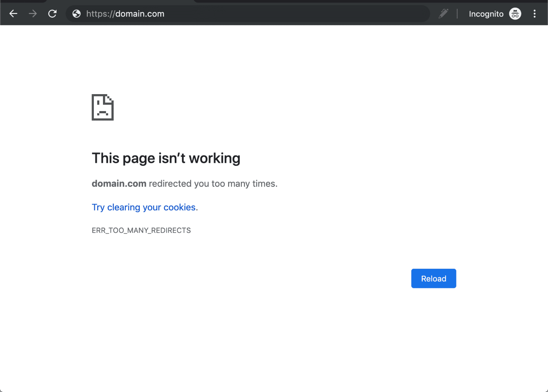Screen dimensions: 548x392
Task: Click the "This page isn't working" heading
Action: [x=166, y=158]
